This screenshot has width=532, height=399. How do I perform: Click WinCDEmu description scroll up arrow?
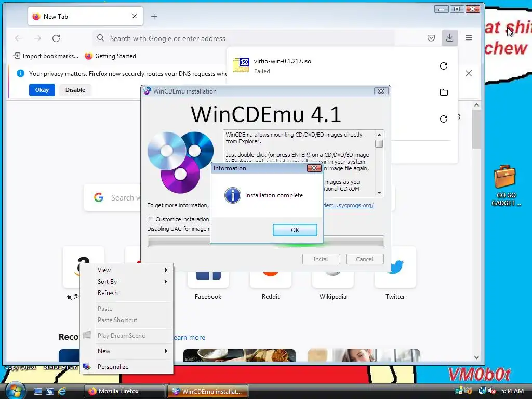(x=379, y=135)
